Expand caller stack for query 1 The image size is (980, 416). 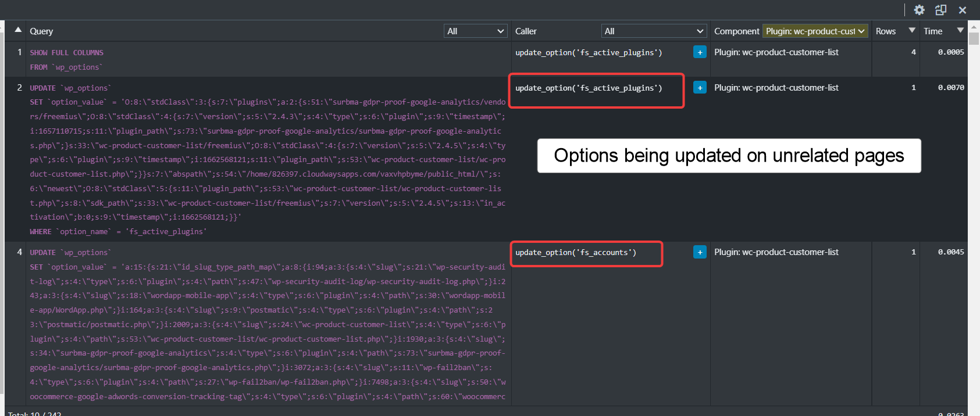pos(700,52)
